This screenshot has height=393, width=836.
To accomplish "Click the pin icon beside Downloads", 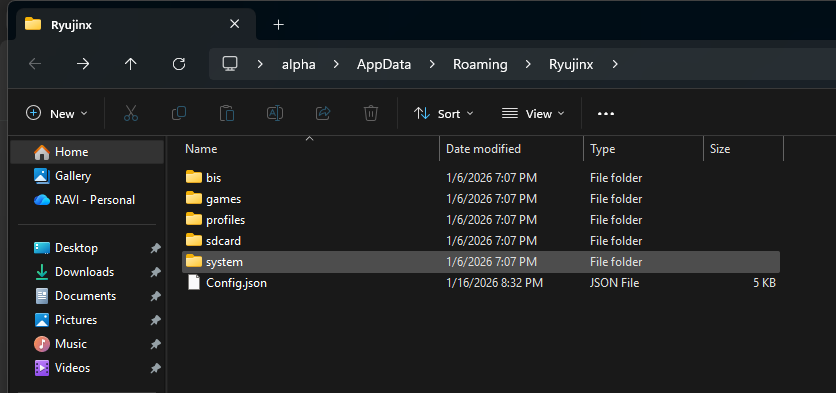I will point(155,272).
